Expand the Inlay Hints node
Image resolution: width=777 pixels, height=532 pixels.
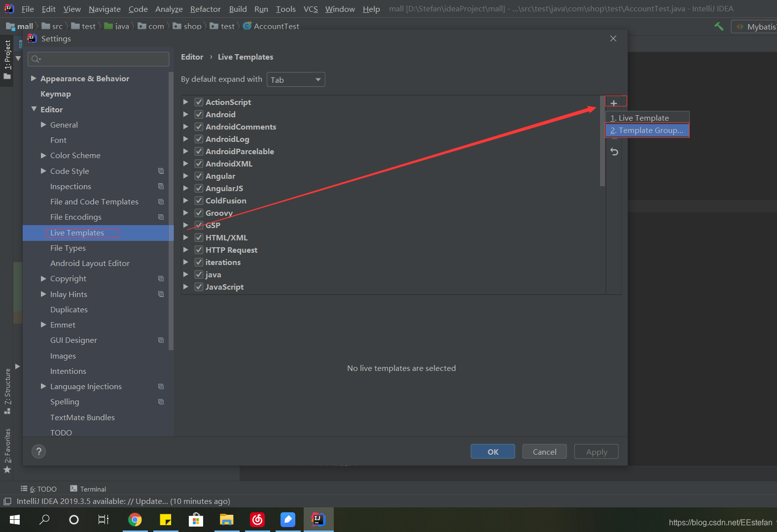click(x=43, y=294)
